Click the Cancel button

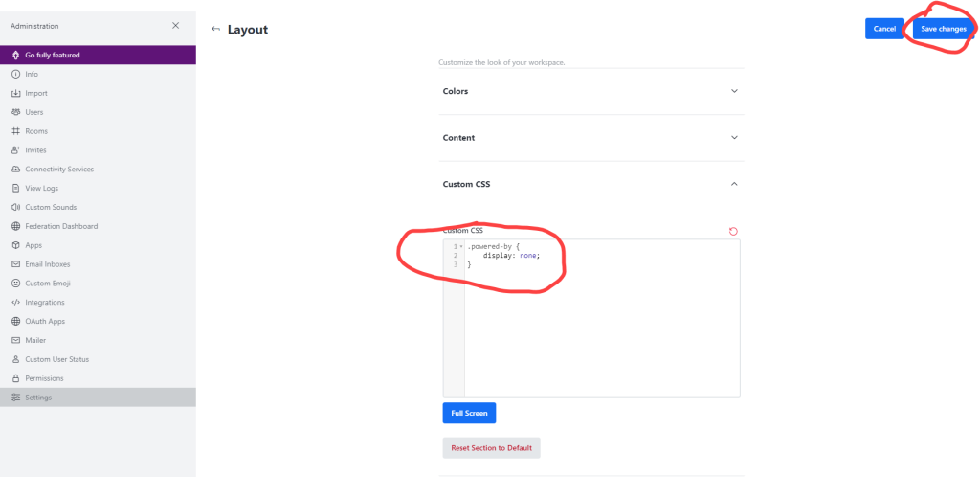pos(884,29)
